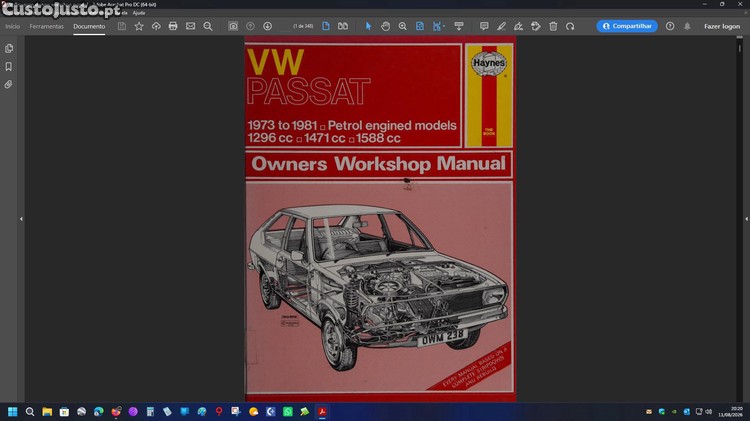
Task: Add a comment note
Action: (484, 26)
